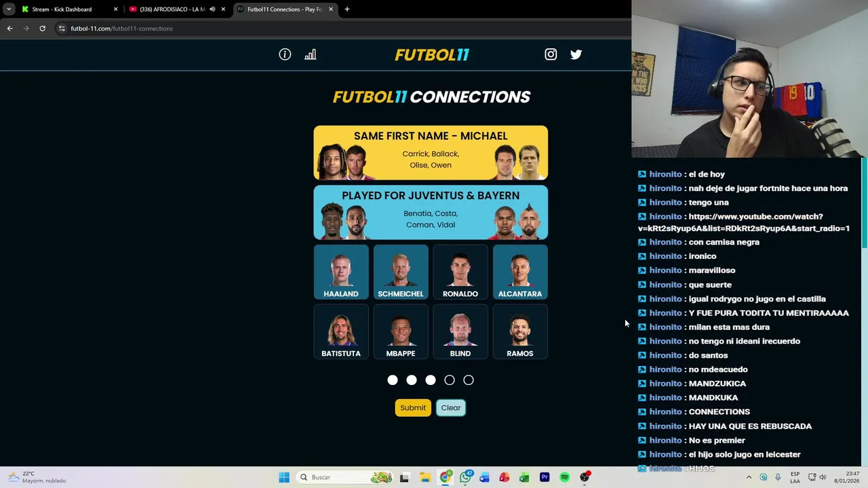
Task: Open Task View from taskbar
Action: click(404, 477)
